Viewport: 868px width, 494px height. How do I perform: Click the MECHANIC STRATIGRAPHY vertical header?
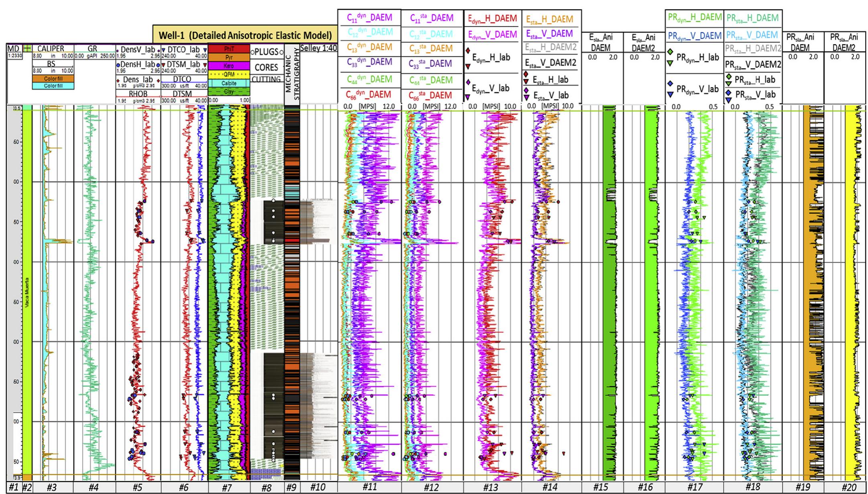(292, 75)
